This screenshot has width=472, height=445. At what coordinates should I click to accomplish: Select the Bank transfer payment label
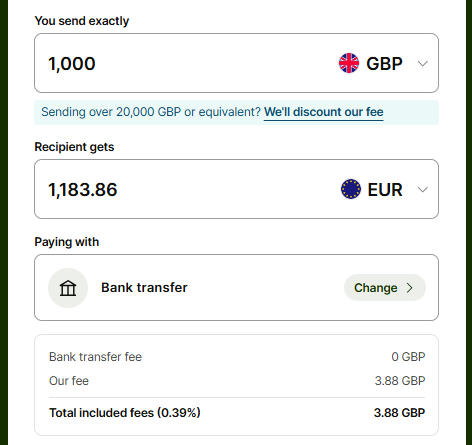click(x=144, y=287)
